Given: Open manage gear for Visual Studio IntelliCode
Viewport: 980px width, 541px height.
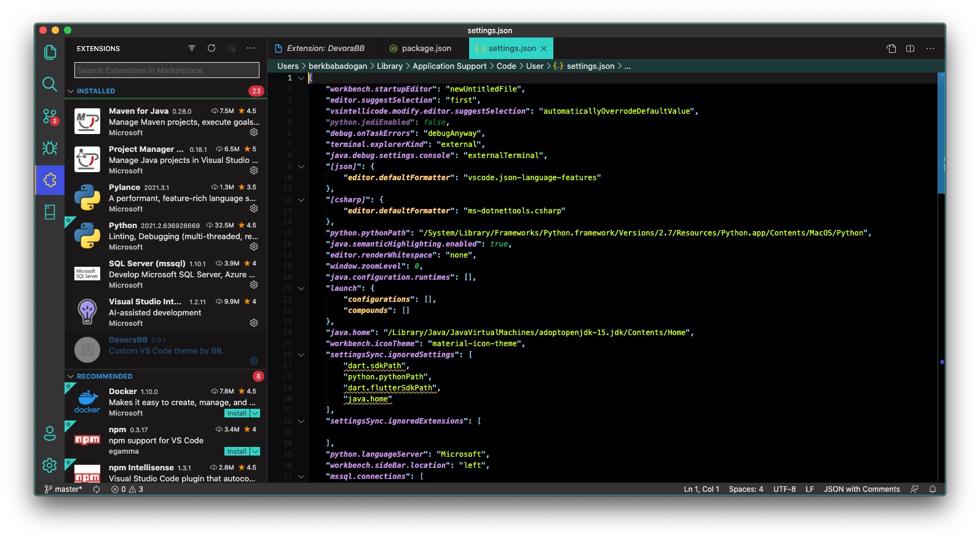Looking at the screenshot, I should click(x=254, y=323).
